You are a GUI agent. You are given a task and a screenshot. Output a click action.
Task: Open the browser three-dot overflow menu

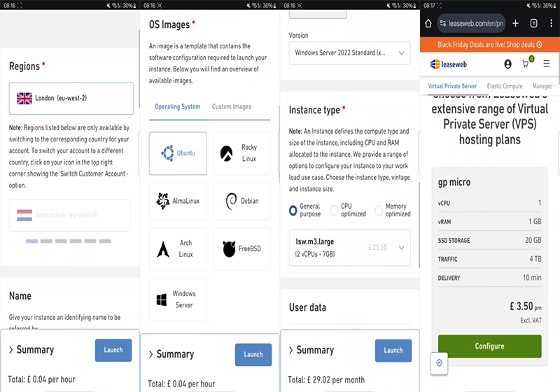551,24
